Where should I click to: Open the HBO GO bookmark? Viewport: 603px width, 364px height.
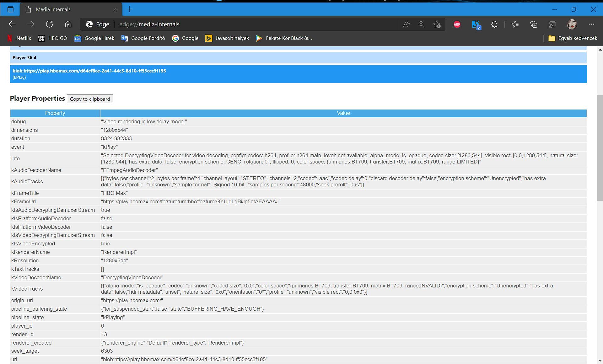coord(53,38)
